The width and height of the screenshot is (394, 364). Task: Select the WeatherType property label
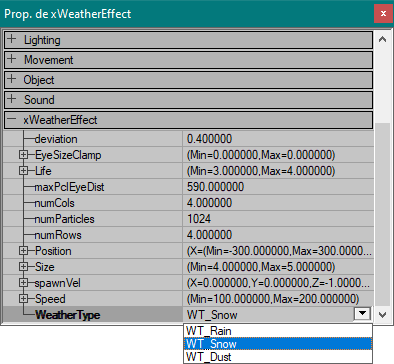click(68, 315)
